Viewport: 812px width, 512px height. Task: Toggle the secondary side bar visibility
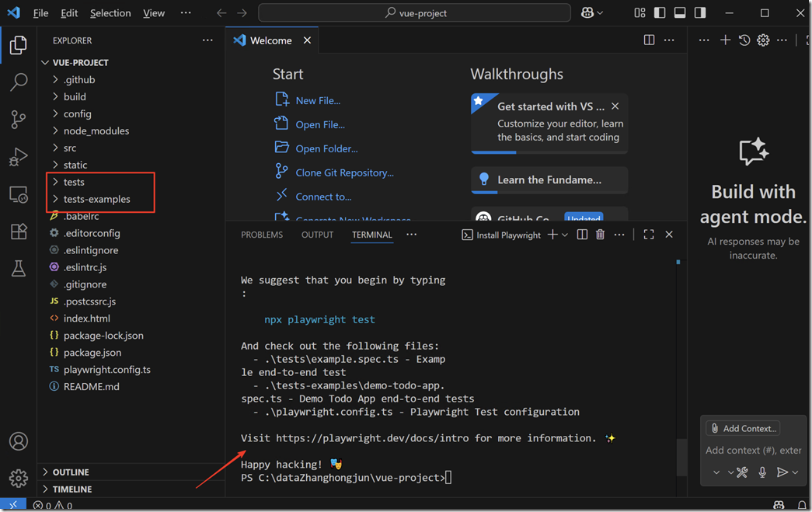[x=700, y=13]
